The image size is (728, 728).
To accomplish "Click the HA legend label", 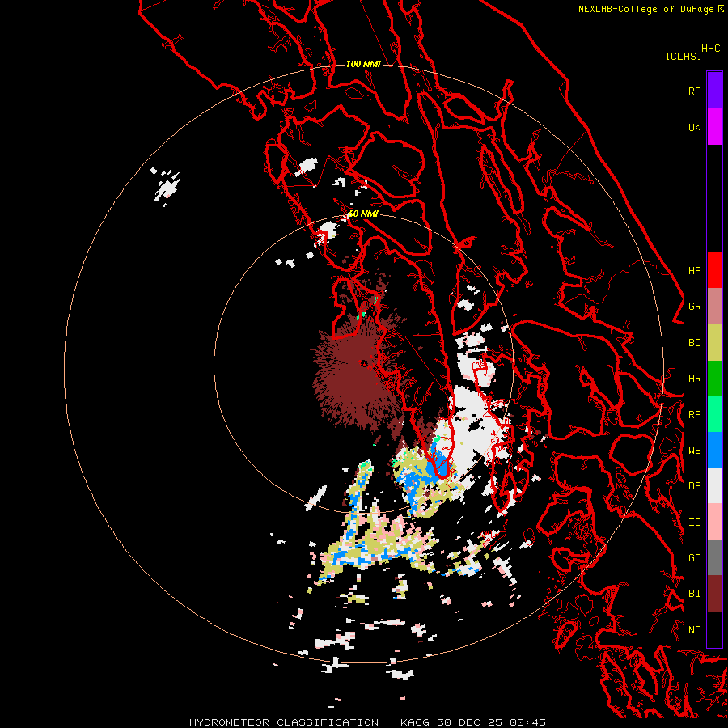I will point(694,270).
